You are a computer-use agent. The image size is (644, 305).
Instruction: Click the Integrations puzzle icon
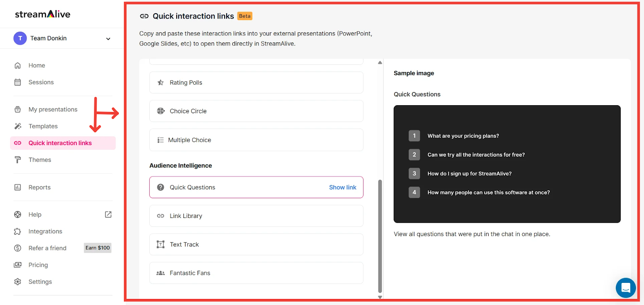(x=18, y=231)
